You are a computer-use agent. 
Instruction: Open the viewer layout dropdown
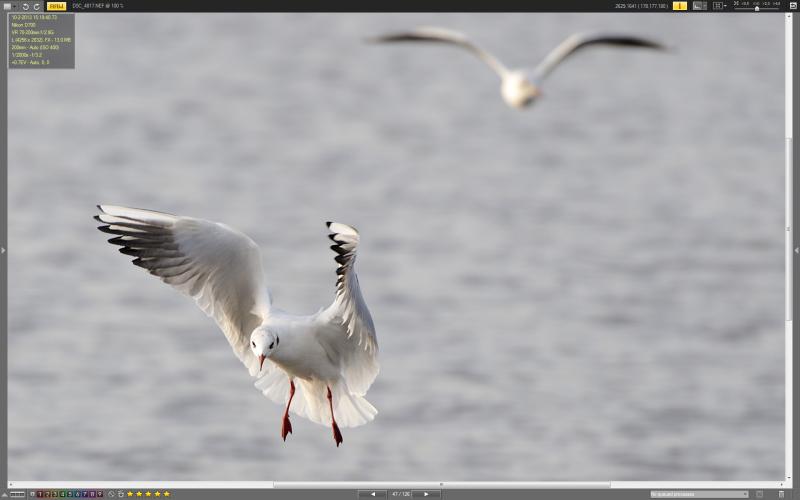point(720,6)
